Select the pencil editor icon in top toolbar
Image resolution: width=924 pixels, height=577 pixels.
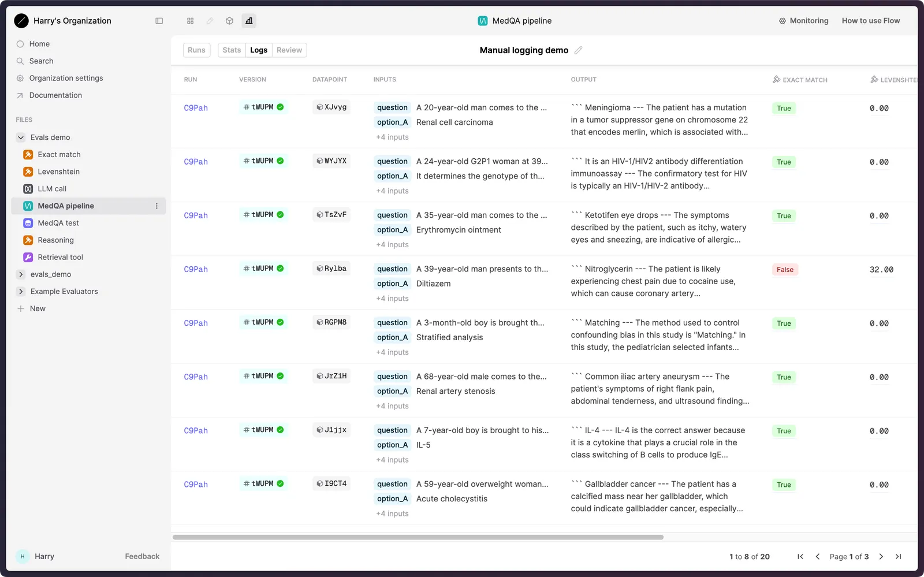[210, 21]
